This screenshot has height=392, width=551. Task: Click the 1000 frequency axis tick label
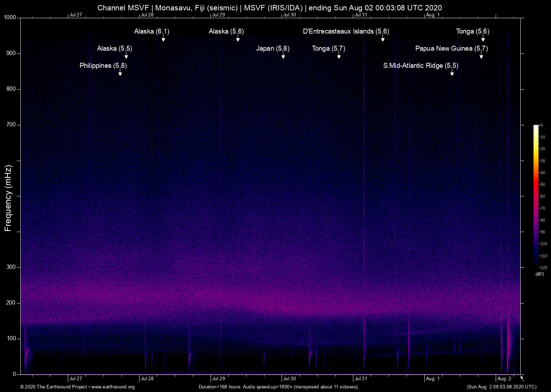click(10, 17)
